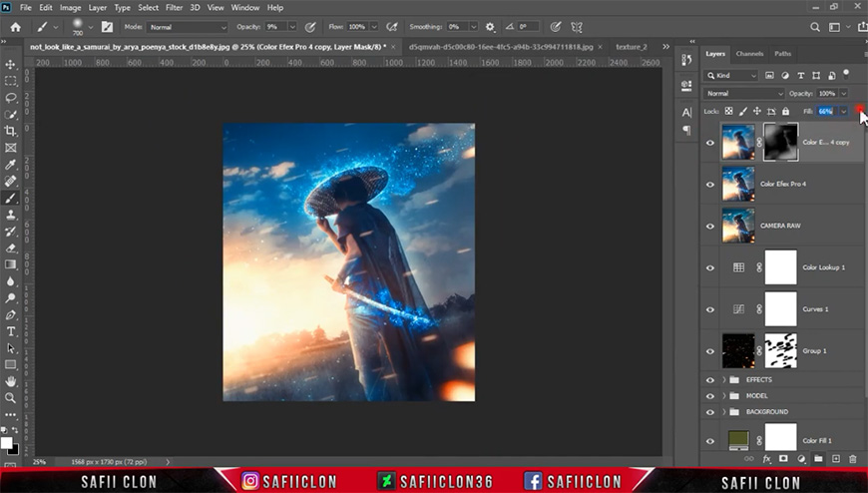Select the Crop tool
This screenshot has width=868, height=493.
[11, 131]
